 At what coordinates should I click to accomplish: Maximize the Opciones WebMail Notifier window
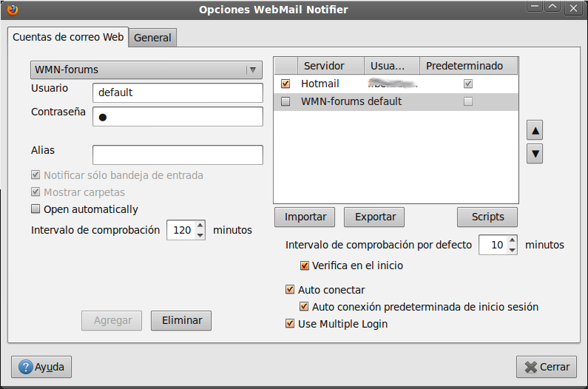[552, 7]
